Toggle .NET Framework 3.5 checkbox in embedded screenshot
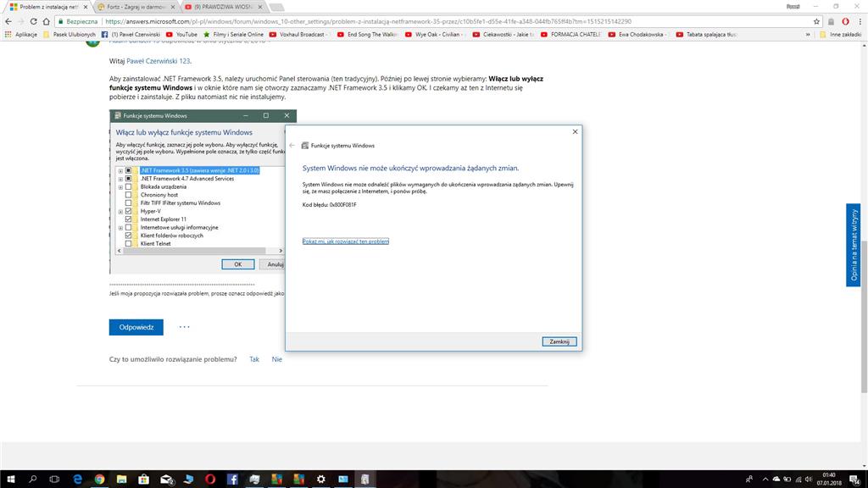Viewport: 868px width, 488px height. point(129,170)
